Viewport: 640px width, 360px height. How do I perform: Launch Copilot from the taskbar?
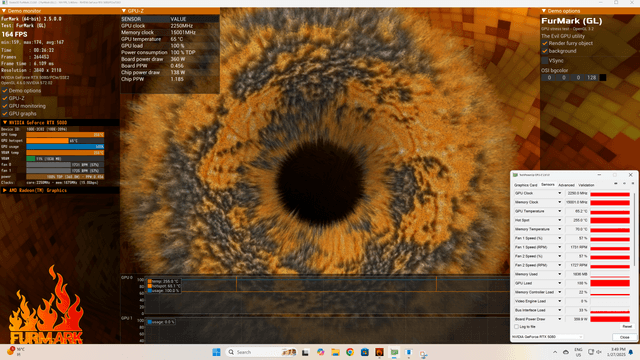point(320,352)
